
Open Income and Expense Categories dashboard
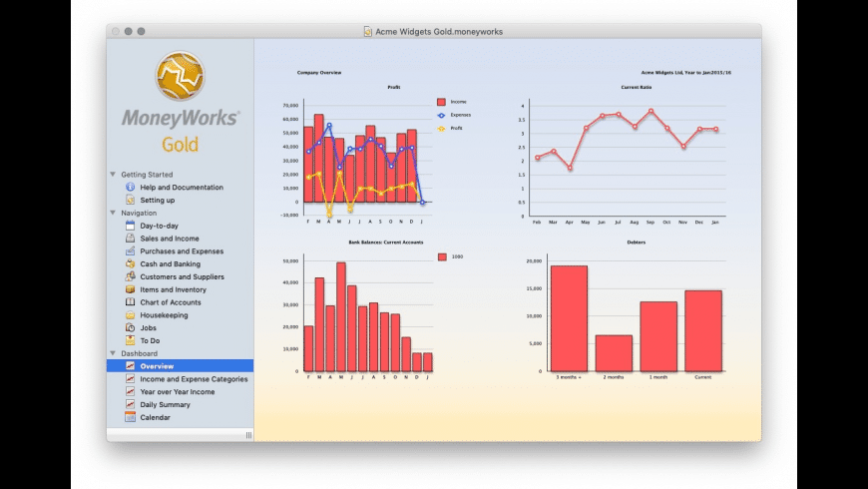pyautogui.click(x=194, y=379)
